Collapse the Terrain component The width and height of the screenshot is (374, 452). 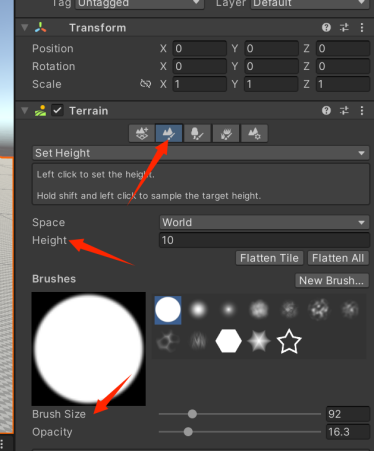[x=24, y=110]
